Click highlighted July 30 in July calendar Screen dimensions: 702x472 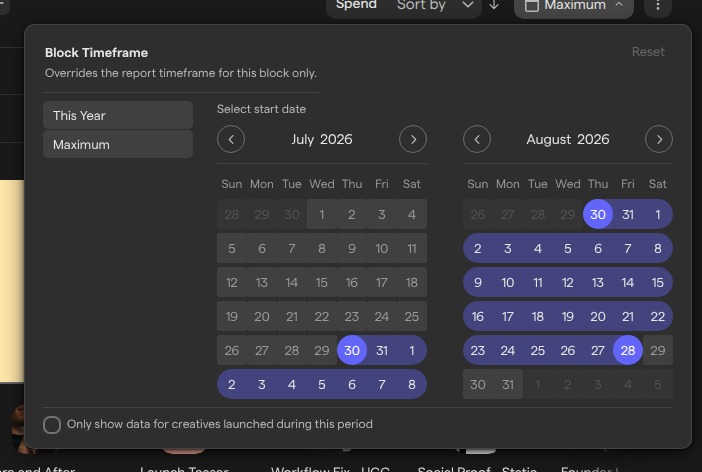[352, 350]
